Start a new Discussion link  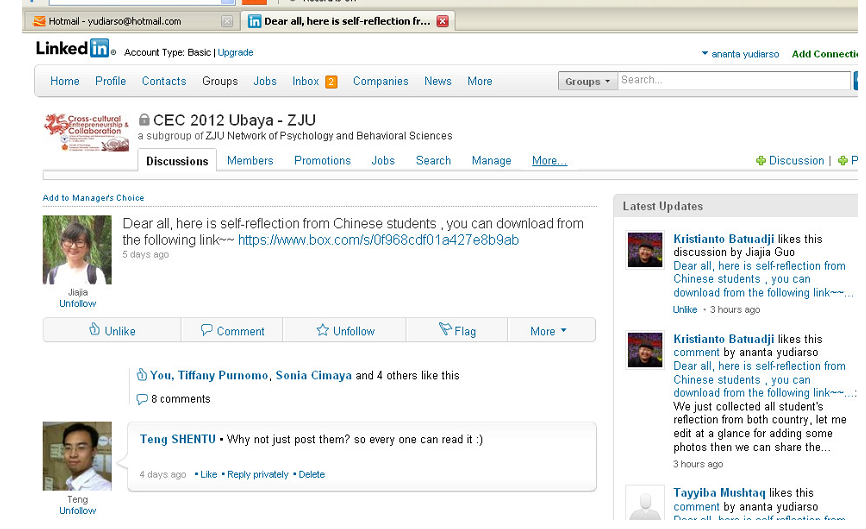(796, 161)
